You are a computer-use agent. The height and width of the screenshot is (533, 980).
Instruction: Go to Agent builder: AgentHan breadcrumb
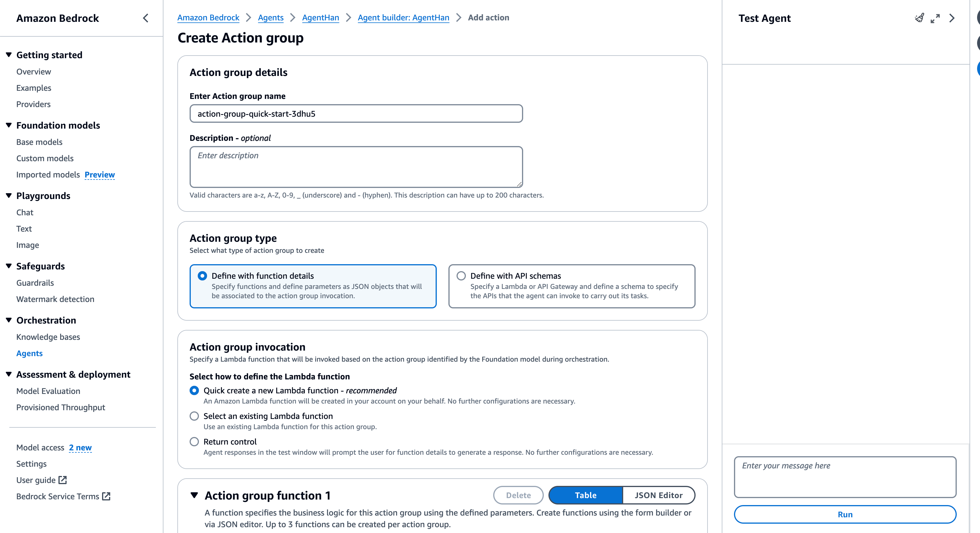[403, 17]
